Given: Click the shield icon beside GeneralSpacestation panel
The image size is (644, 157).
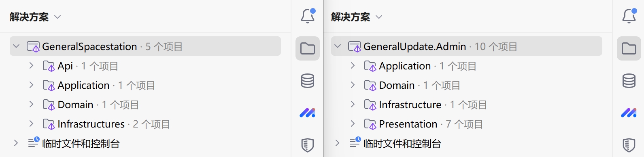Looking at the screenshot, I should (x=308, y=145).
